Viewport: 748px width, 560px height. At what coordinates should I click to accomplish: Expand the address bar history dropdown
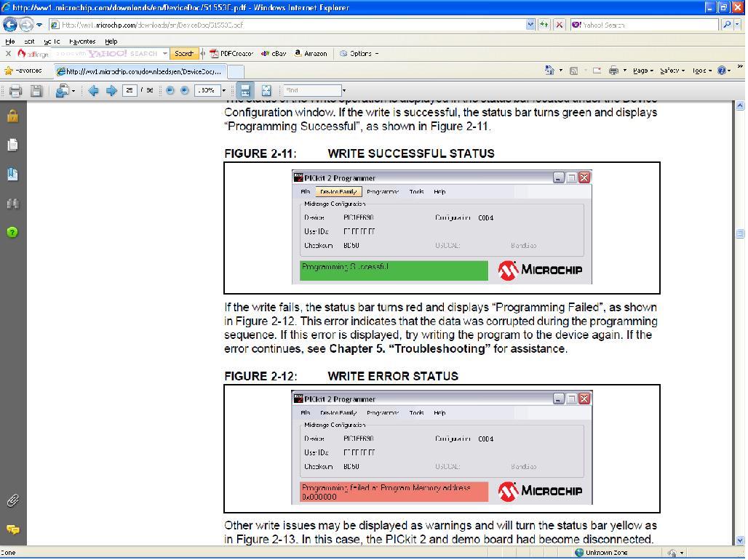pos(530,25)
